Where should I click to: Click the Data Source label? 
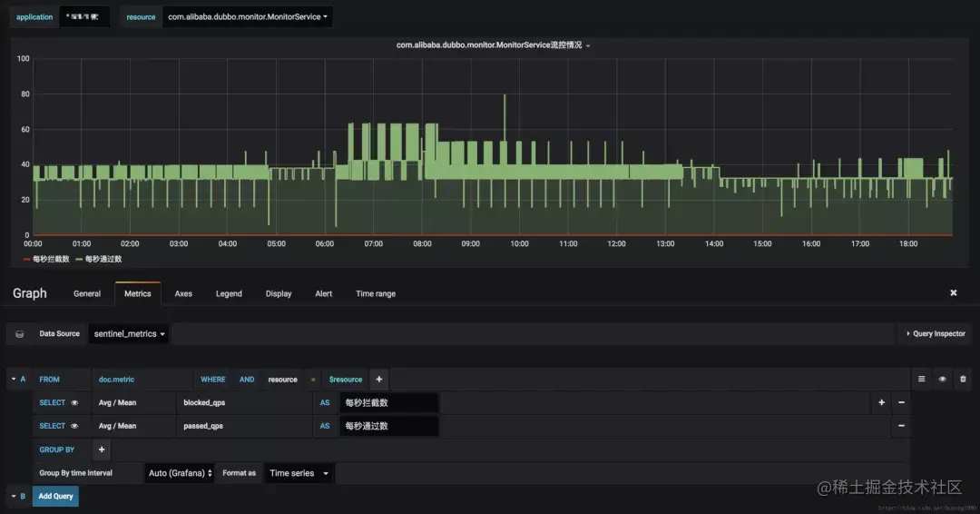[x=59, y=334]
